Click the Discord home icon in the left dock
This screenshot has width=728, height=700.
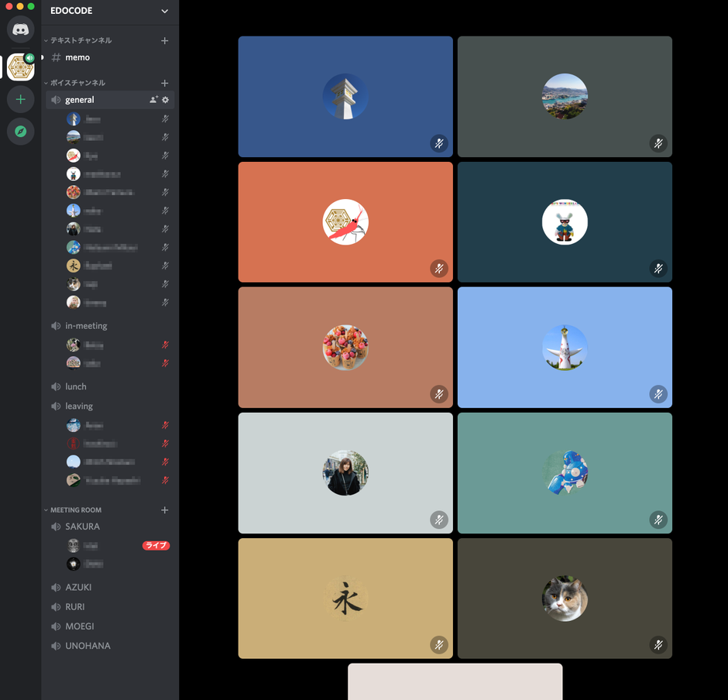tap(19, 29)
